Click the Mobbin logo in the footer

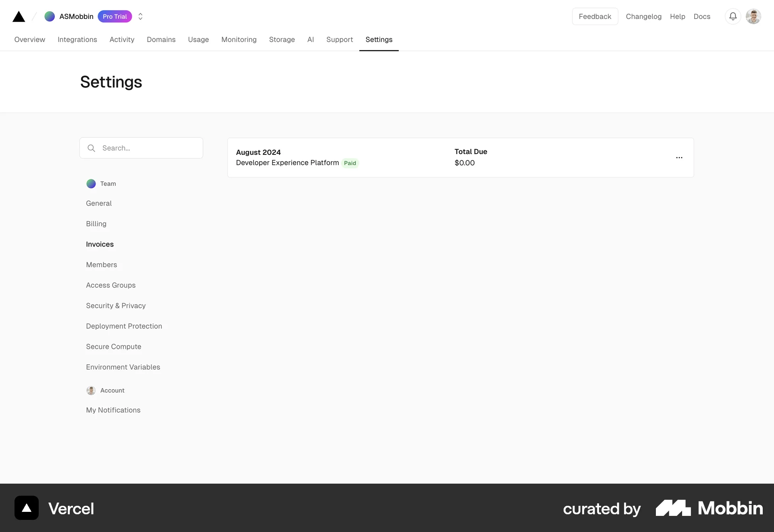click(709, 508)
